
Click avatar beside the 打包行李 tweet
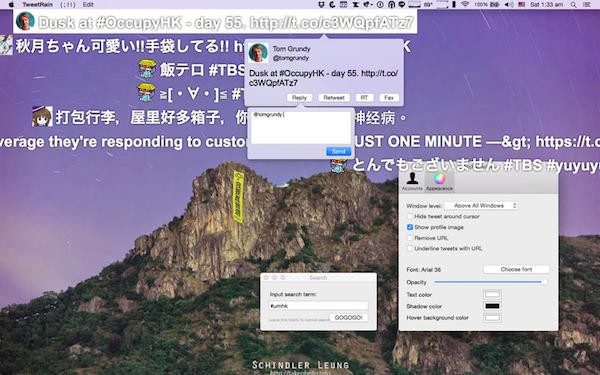pos(42,116)
